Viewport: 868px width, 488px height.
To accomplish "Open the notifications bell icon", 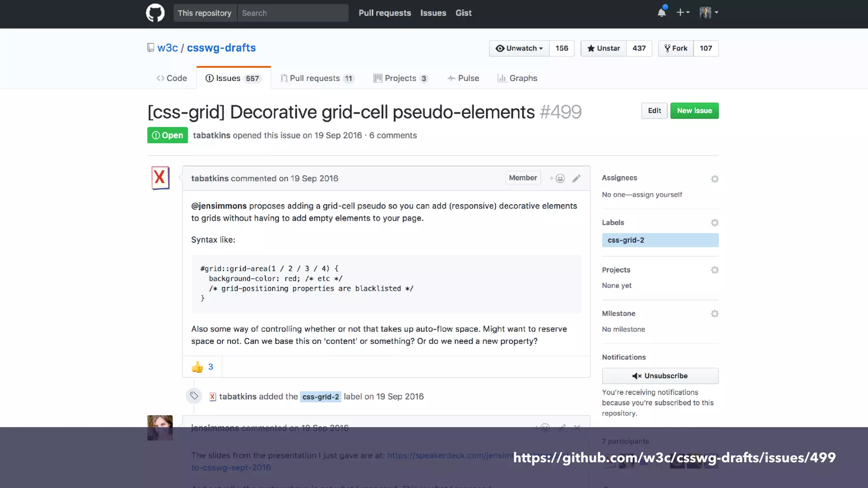I will [x=662, y=13].
